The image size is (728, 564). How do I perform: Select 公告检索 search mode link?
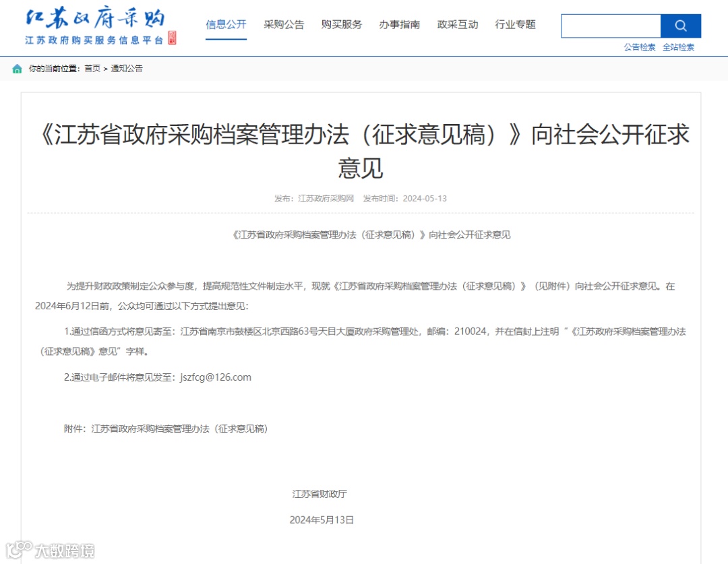click(x=639, y=47)
